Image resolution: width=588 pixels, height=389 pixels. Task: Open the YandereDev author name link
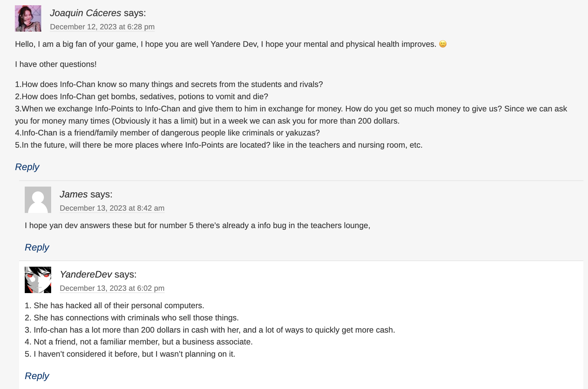click(x=86, y=274)
